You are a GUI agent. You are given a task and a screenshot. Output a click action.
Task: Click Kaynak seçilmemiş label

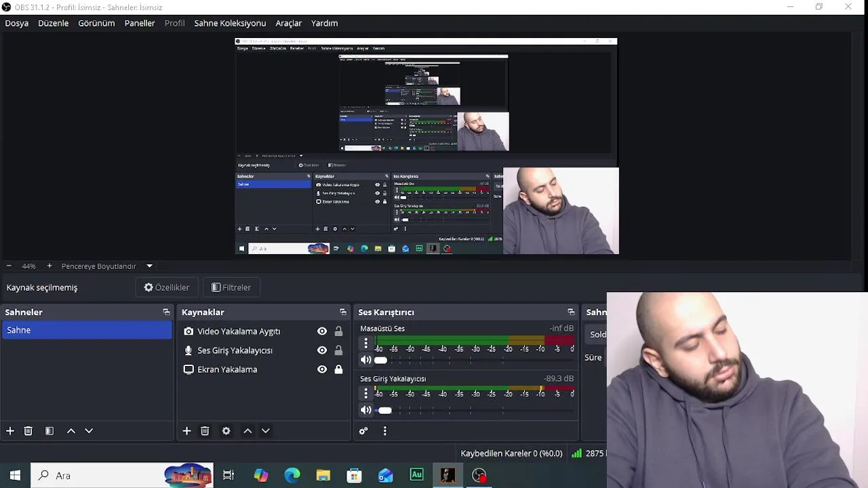tap(42, 287)
